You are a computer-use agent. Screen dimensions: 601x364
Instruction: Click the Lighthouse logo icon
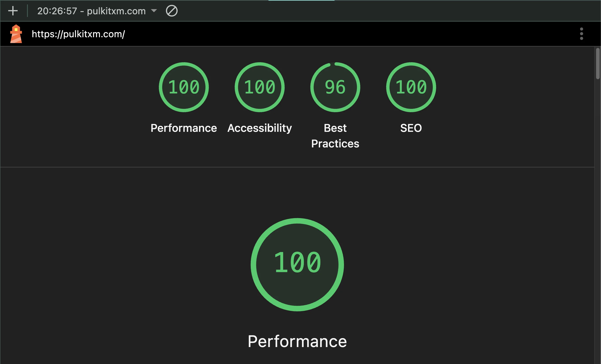(16, 34)
